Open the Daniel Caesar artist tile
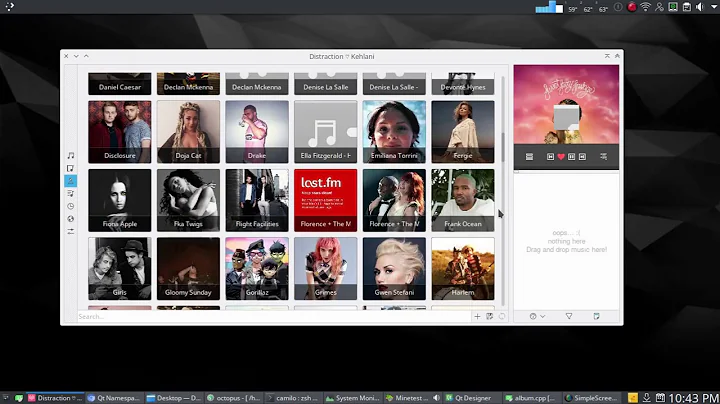The image size is (720, 404). click(x=119, y=84)
